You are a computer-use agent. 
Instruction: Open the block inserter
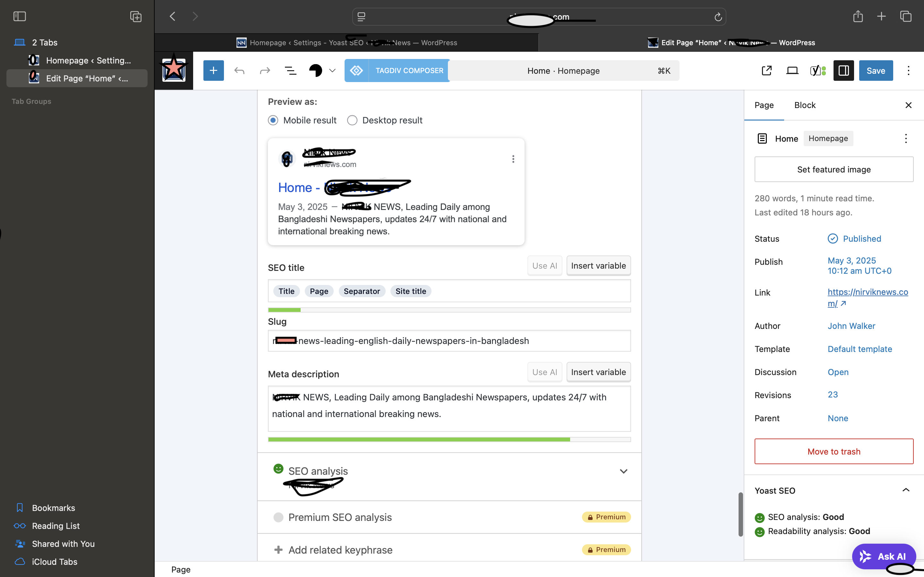click(213, 70)
